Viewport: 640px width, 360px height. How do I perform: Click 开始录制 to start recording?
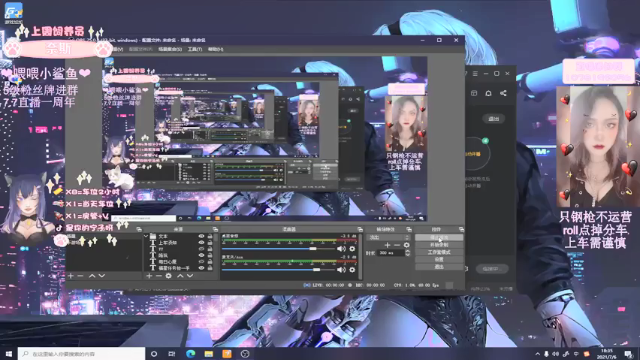tap(439, 245)
